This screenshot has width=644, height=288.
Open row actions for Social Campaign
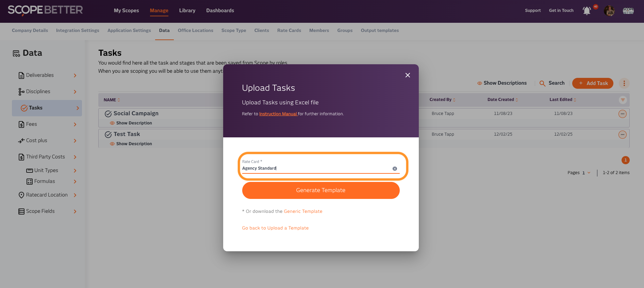click(x=622, y=114)
